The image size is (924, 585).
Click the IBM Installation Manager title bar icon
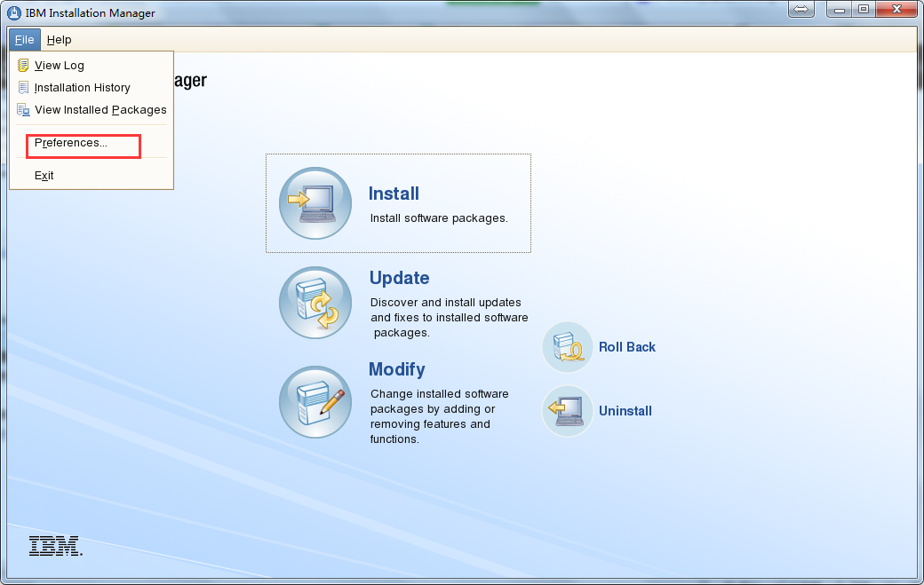coord(14,13)
